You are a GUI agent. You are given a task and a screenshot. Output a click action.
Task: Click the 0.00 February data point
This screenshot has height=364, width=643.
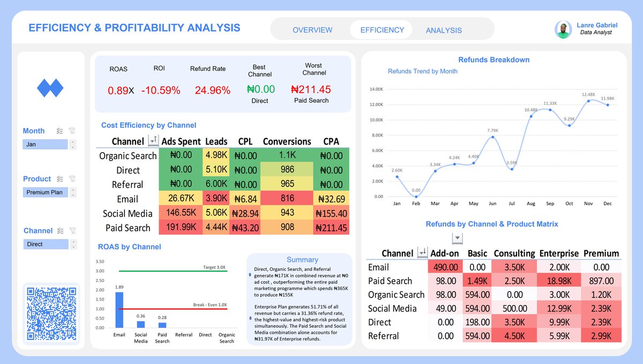pos(416,196)
